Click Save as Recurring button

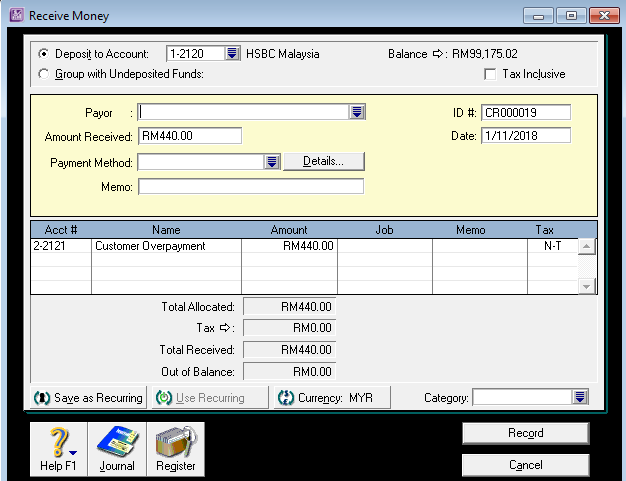[x=89, y=398]
